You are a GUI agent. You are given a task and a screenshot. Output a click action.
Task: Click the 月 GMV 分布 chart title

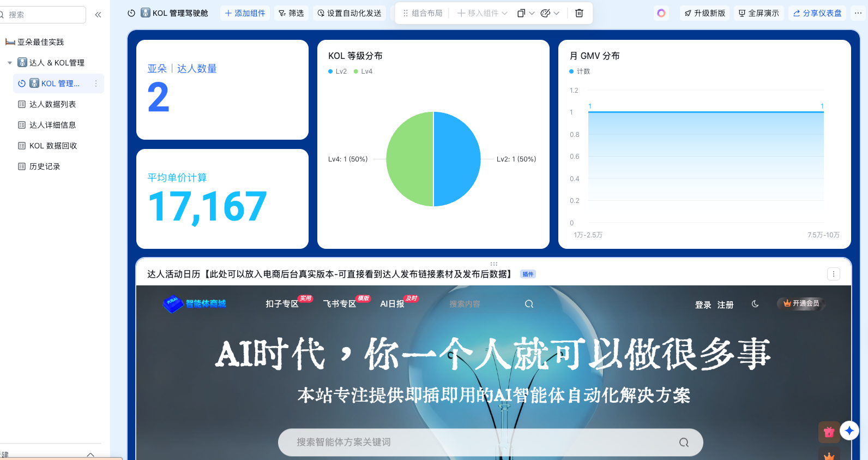594,56
